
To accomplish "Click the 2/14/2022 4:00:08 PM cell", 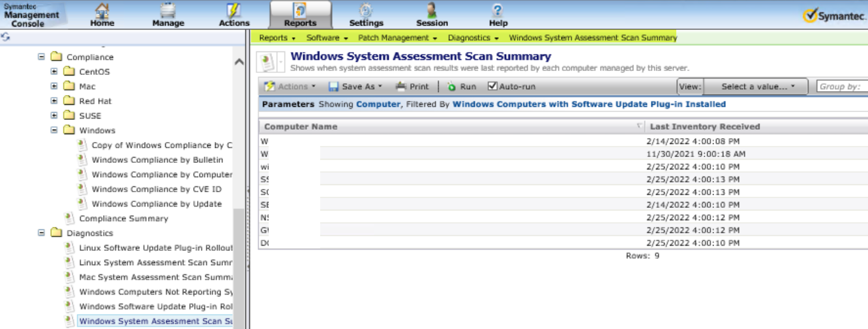I will 693,141.
